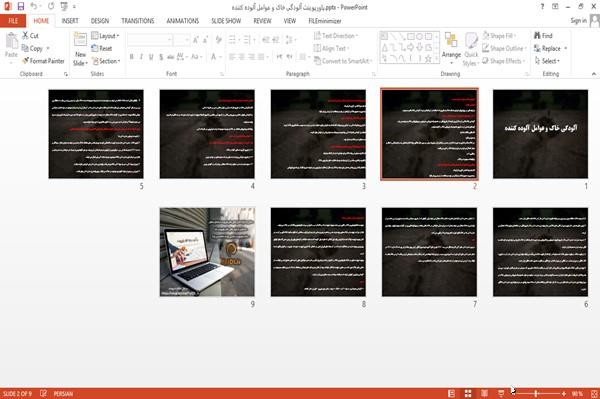The height and width of the screenshot is (399, 600).
Task: Open the Select dropdown in Editing group
Action: (x=547, y=61)
